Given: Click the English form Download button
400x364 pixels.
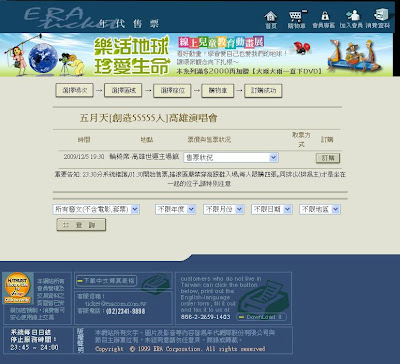Looking at the screenshot, I should coord(261,317).
